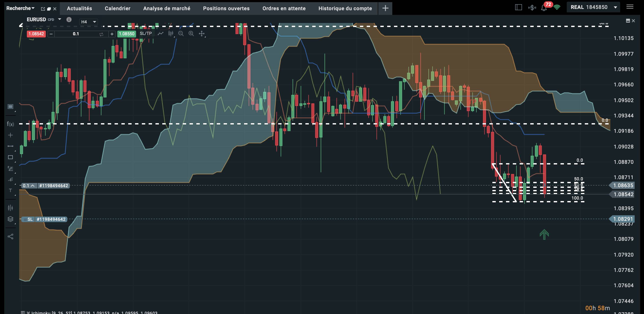Select the crosshair plus tool in sidebar

coord(10,135)
